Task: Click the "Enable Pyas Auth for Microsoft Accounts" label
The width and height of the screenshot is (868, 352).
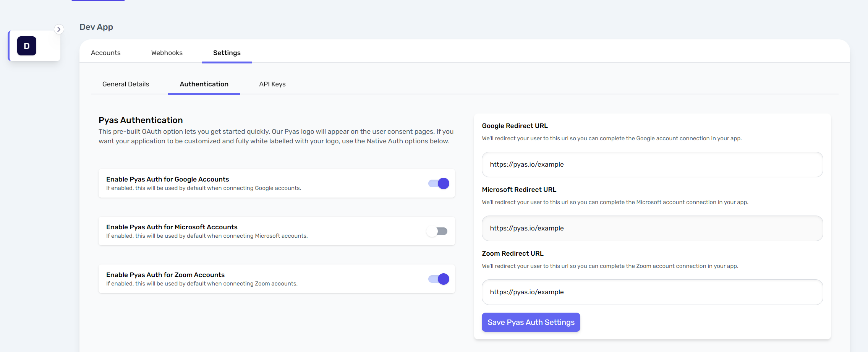Action: 172,227
